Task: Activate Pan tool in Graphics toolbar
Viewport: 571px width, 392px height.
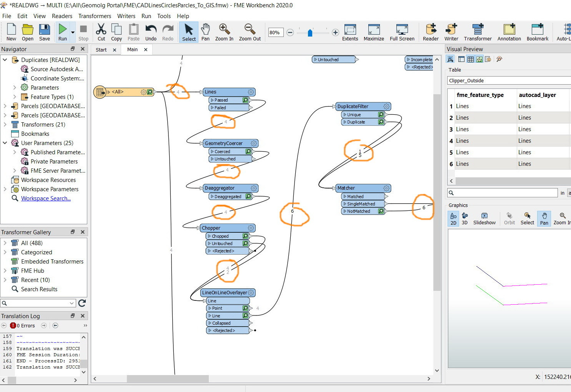Action: [544, 219]
